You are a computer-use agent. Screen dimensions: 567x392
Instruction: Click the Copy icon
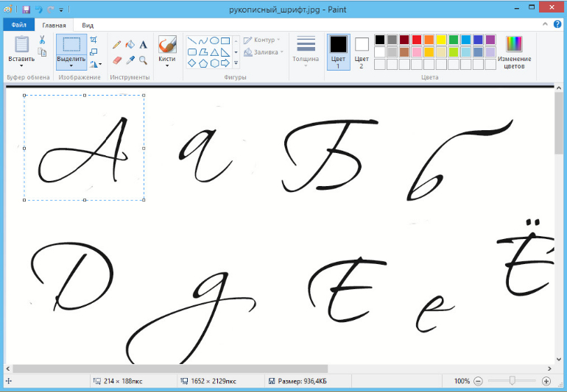(x=42, y=52)
